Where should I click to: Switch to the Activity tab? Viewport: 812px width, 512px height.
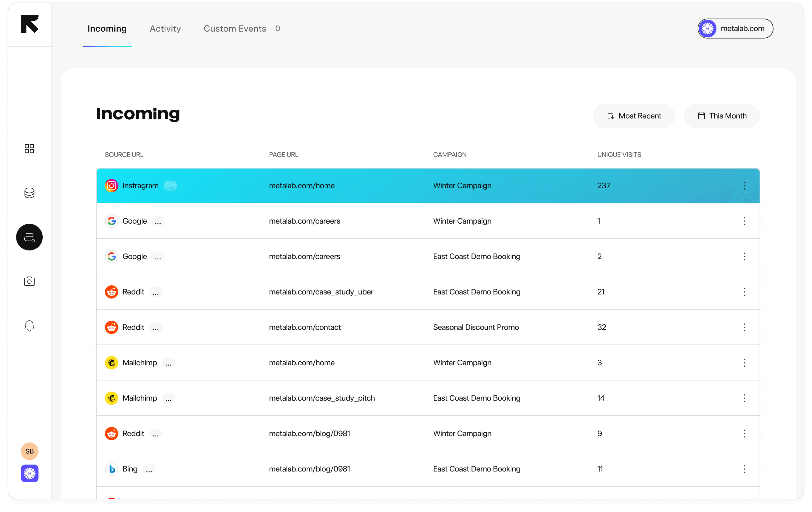coord(165,29)
